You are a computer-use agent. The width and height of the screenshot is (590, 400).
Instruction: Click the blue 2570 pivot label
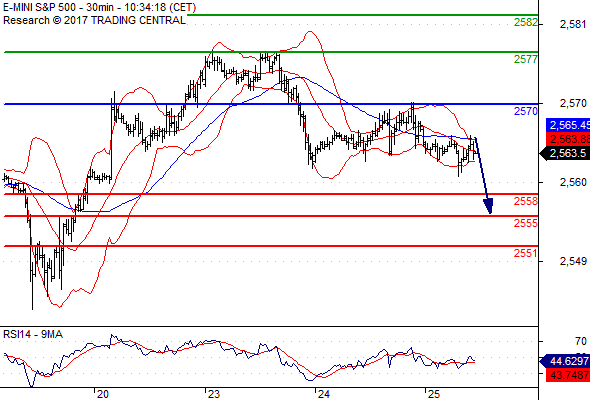526,111
